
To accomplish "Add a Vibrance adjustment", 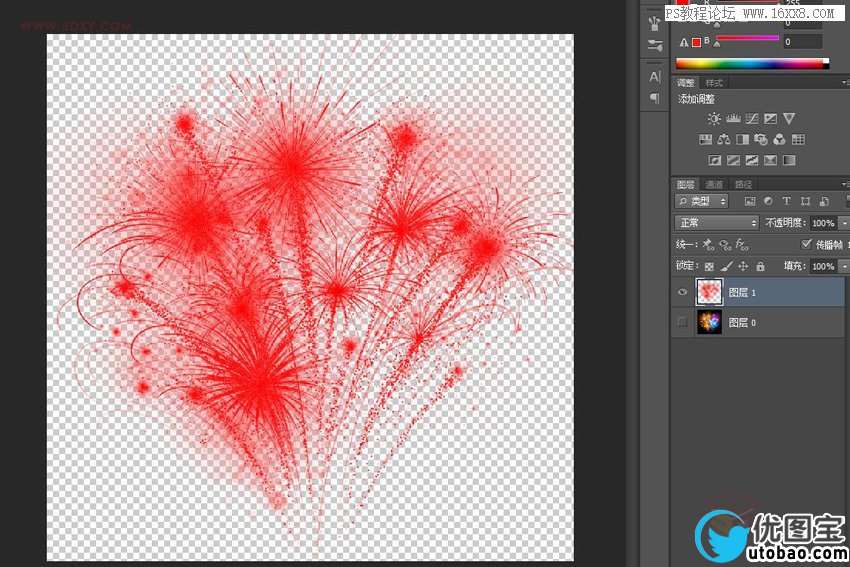I will (x=789, y=119).
